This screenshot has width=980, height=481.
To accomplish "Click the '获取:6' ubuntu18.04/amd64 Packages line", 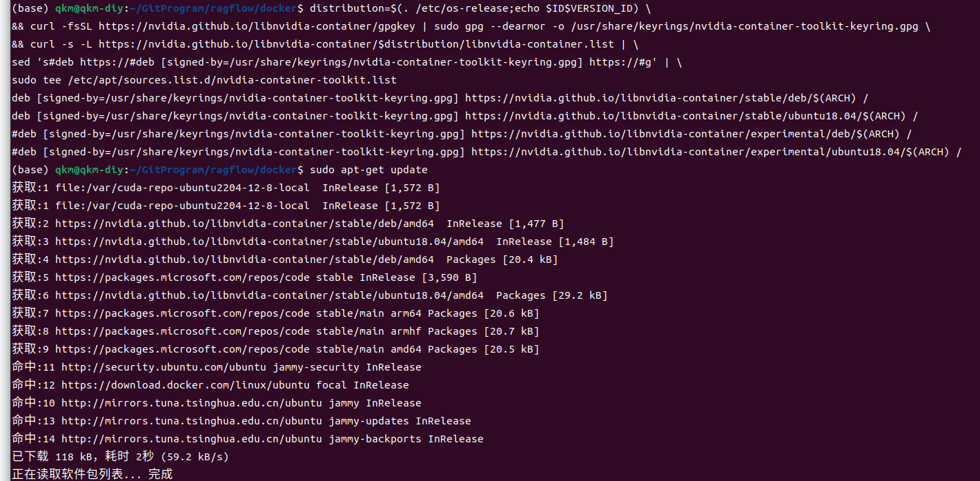I will tap(310, 295).
